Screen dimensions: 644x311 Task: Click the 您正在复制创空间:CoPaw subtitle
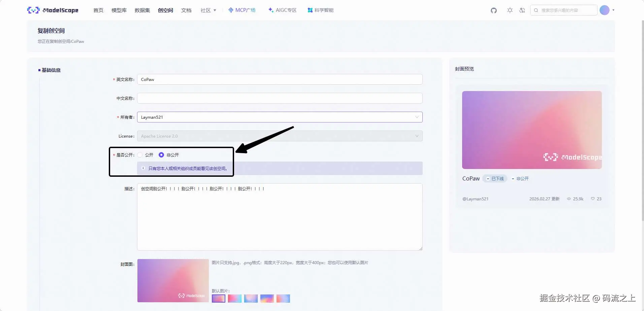[61, 41]
